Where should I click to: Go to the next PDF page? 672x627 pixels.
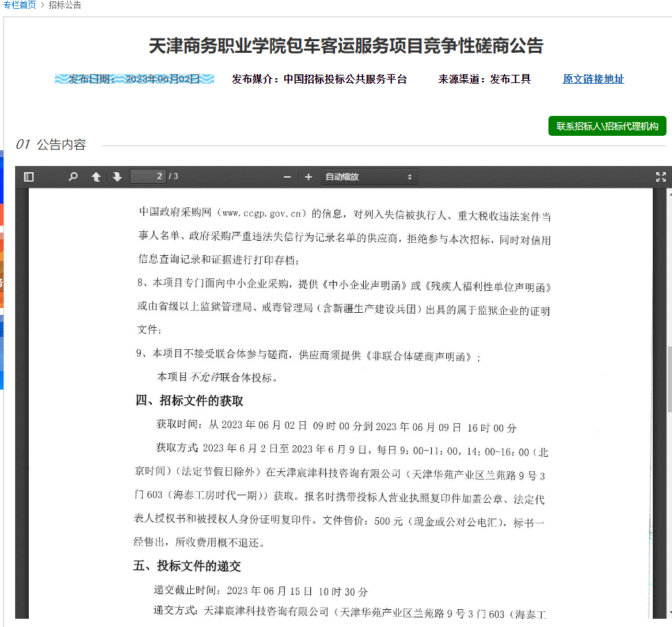117,177
